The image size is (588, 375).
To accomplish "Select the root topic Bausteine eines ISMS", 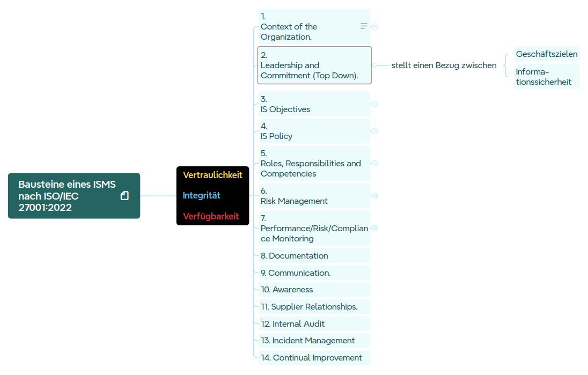I will tap(67, 196).
